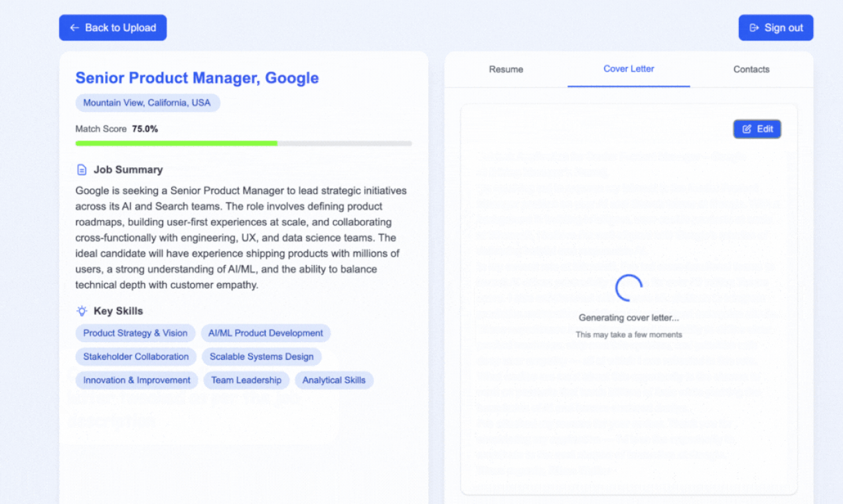Click the loading spinner icon
This screenshot has height=504, width=843.
(629, 288)
